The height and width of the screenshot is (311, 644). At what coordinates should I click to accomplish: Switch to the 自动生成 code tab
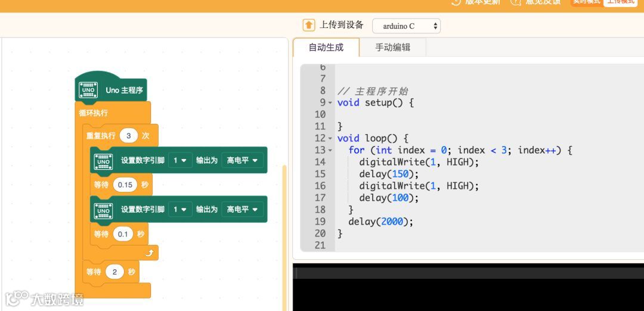click(326, 48)
